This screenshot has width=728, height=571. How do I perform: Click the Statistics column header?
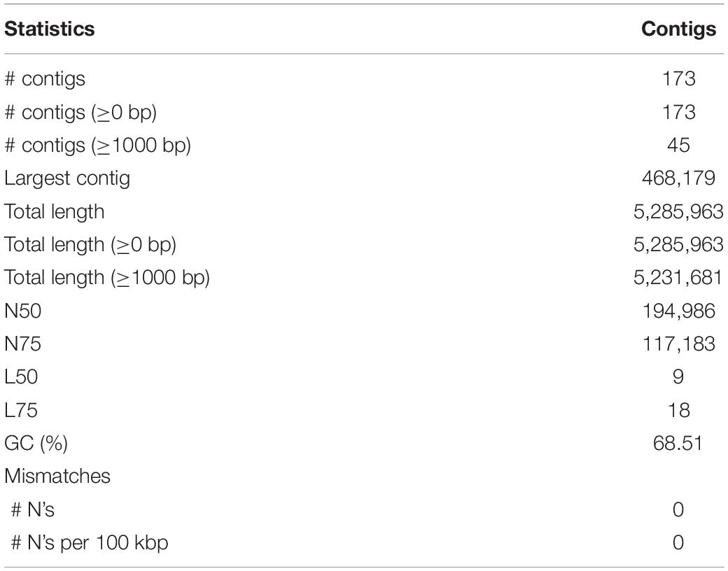point(50,29)
